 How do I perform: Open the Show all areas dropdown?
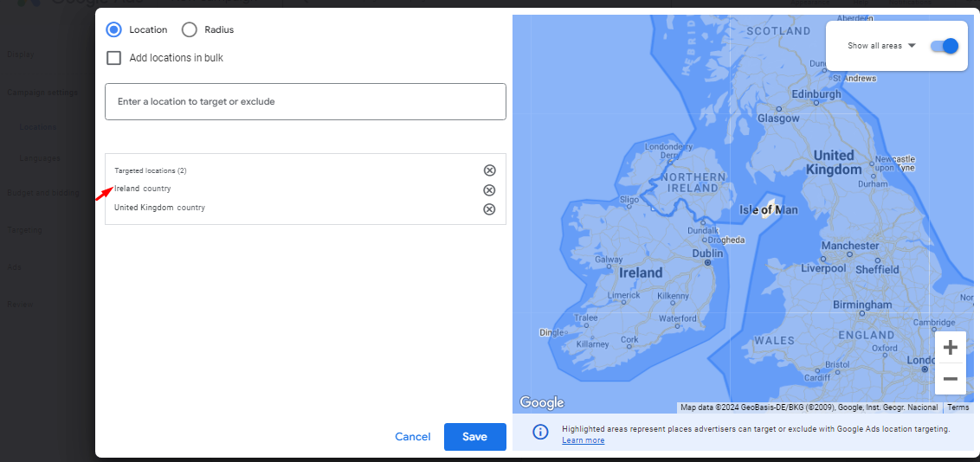click(x=881, y=46)
